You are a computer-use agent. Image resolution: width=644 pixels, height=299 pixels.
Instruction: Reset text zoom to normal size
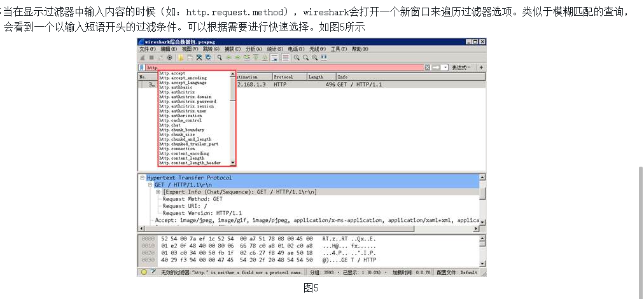click(x=314, y=57)
